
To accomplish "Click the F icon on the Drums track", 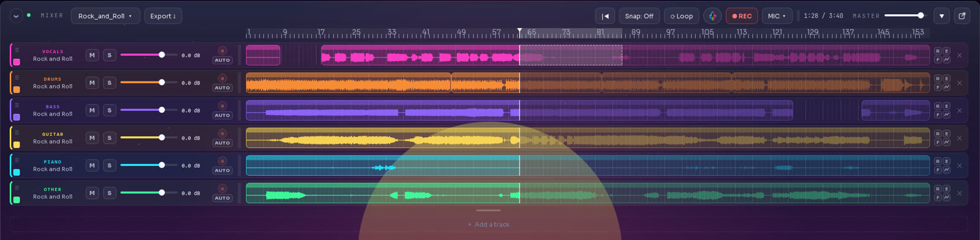I will [938, 87].
